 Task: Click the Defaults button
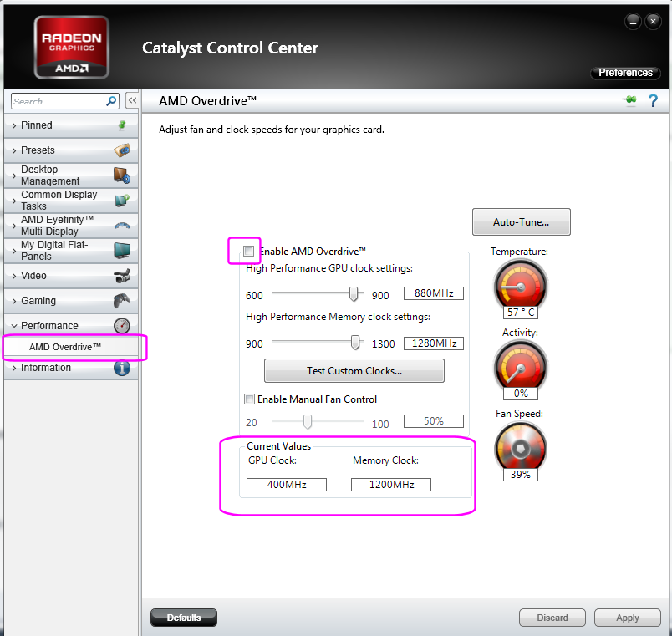(184, 618)
